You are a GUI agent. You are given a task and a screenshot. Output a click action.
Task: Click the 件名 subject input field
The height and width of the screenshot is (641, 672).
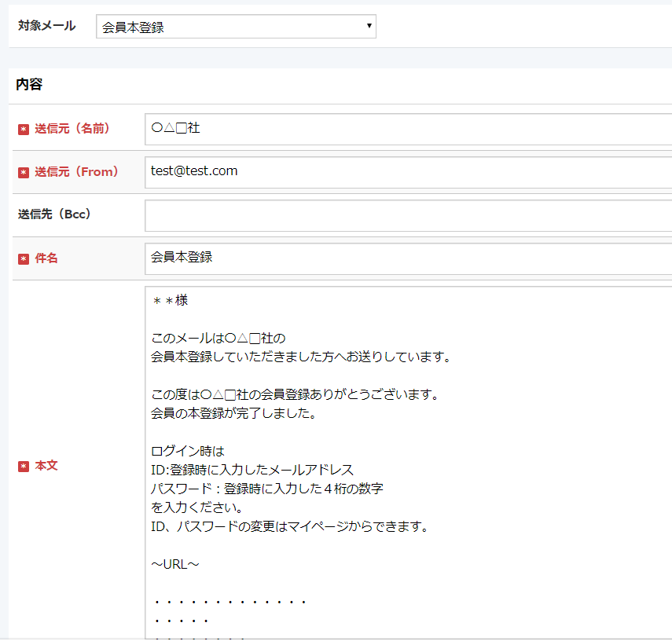(x=409, y=258)
